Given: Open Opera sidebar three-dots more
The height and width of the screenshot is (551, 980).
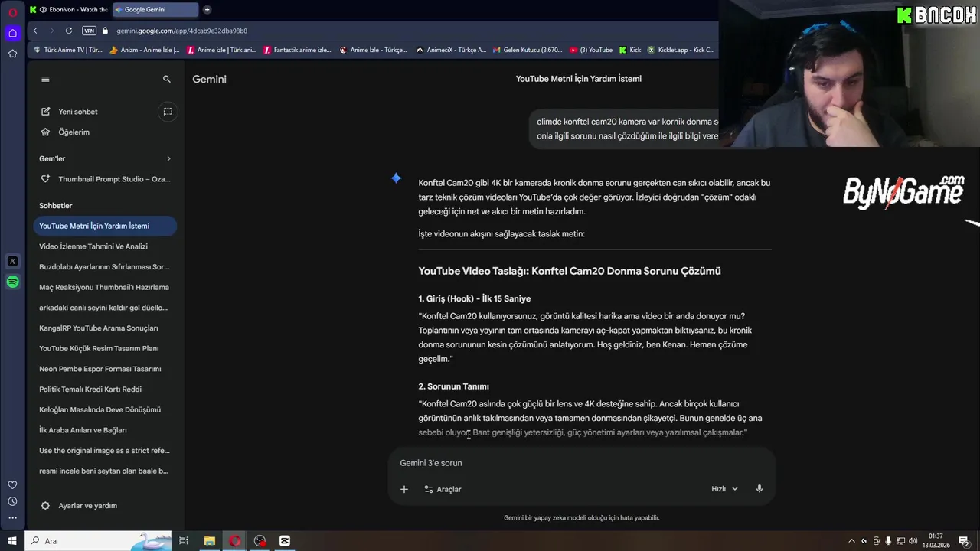Looking at the screenshot, I should point(12,518).
